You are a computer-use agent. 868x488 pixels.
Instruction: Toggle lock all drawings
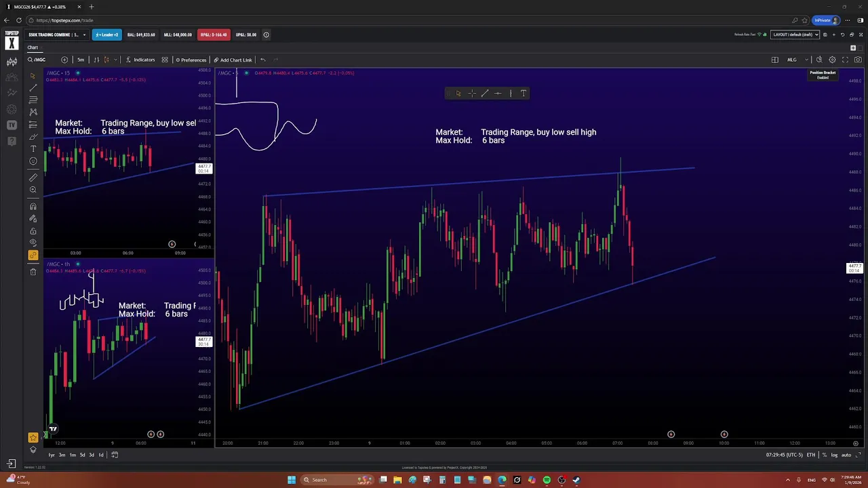tap(33, 231)
